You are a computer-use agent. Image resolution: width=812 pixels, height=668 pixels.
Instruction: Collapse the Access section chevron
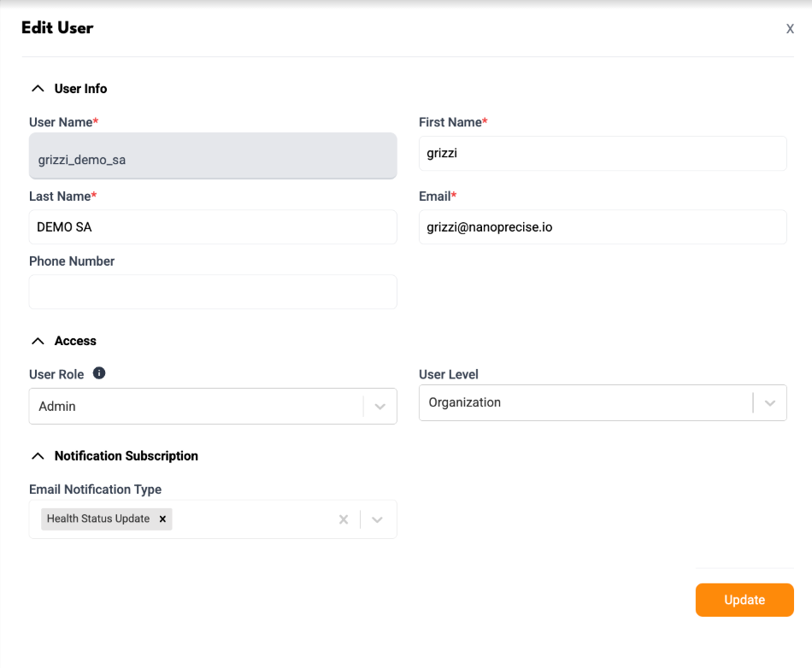pyautogui.click(x=38, y=341)
